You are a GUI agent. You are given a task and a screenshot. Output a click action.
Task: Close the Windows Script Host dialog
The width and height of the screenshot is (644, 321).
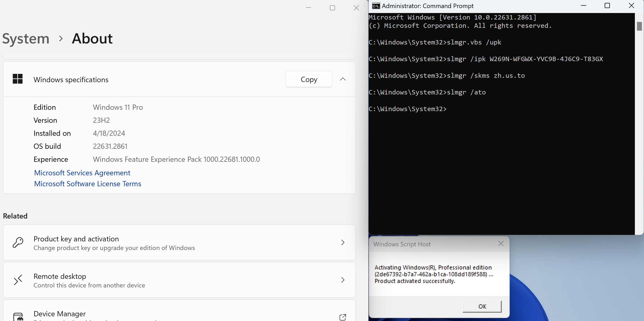coord(501,244)
